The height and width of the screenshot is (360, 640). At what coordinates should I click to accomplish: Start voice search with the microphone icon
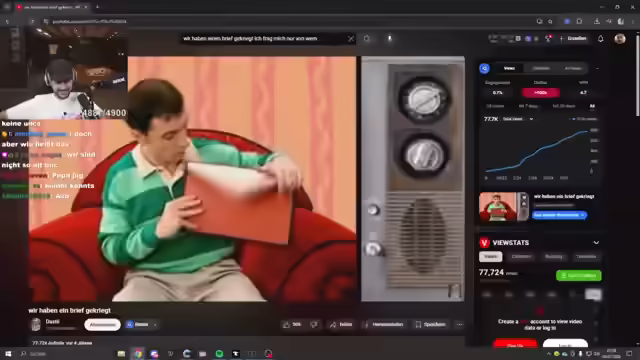pyautogui.click(x=389, y=38)
